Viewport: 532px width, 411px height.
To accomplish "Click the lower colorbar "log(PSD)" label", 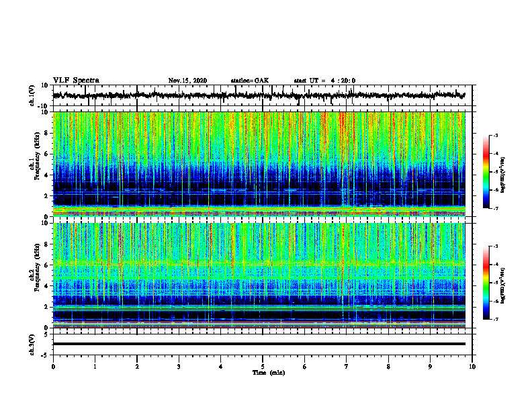I will 502,285.
